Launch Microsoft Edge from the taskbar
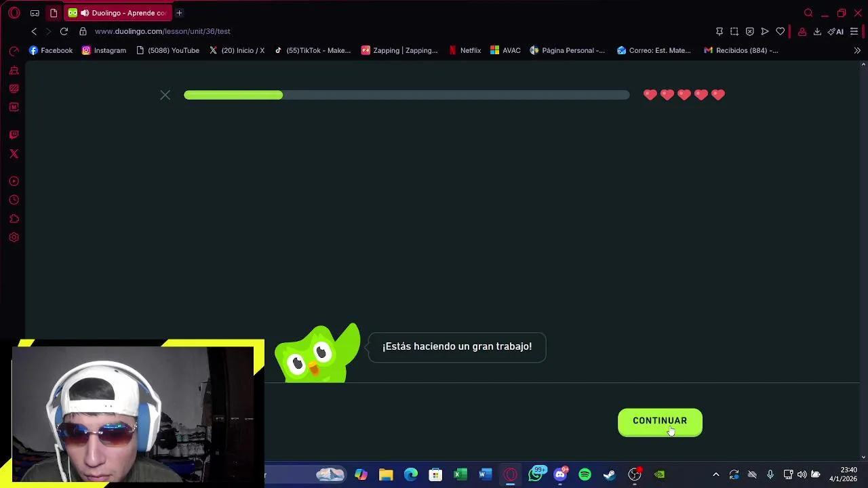Image resolution: width=868 pixels, height=488 pixels. (x=411, y=474)
